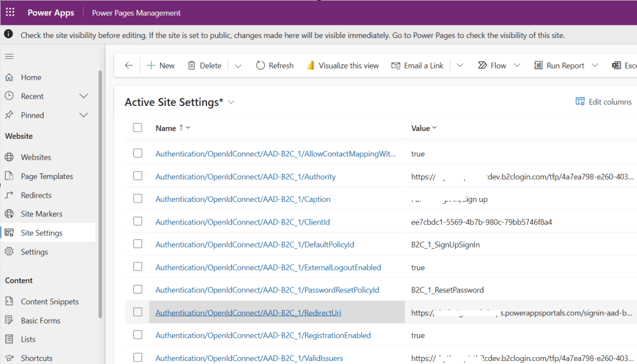Open the Active Site Settings view dropdown
Screen dimensions: 637x364
click(x=231, y=102)
